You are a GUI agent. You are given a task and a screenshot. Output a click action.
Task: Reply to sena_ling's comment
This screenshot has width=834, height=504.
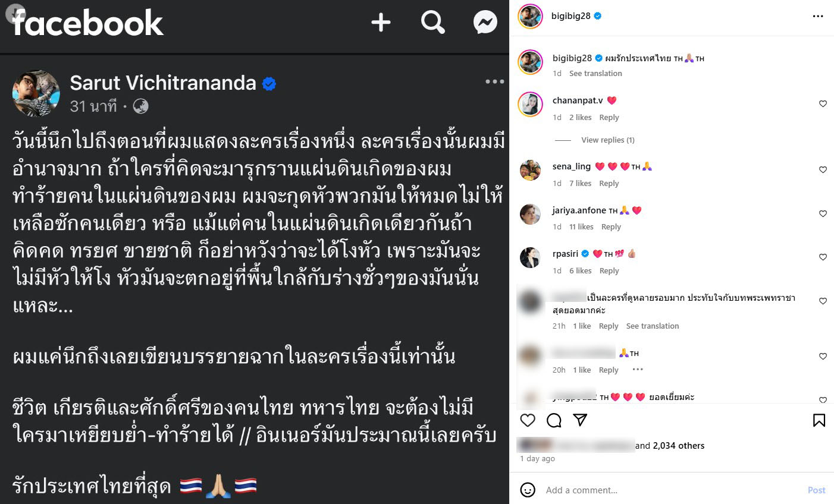(609, 183)
